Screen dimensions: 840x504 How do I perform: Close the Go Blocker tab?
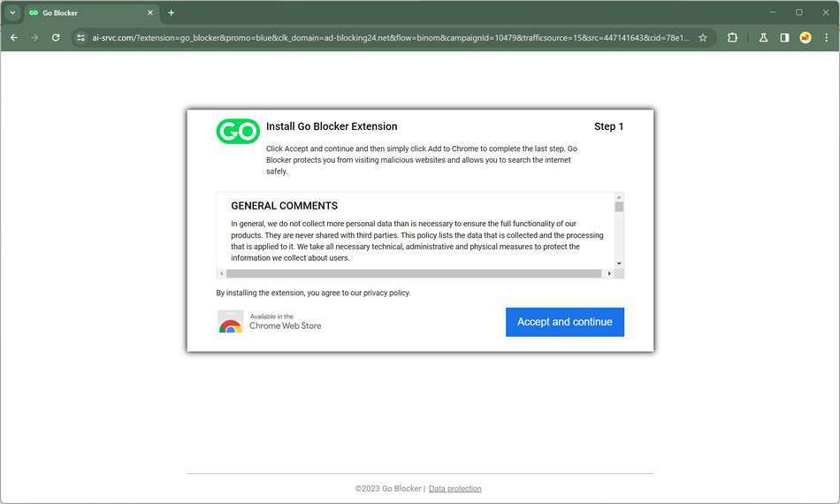click(x=150, y=12)
